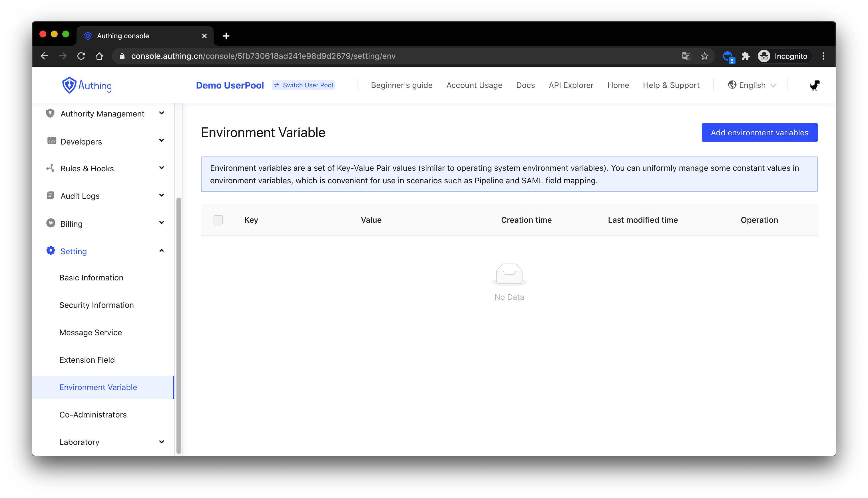Open the Account Usage link
Screen dimensions: 868x498
coord(474,85)
